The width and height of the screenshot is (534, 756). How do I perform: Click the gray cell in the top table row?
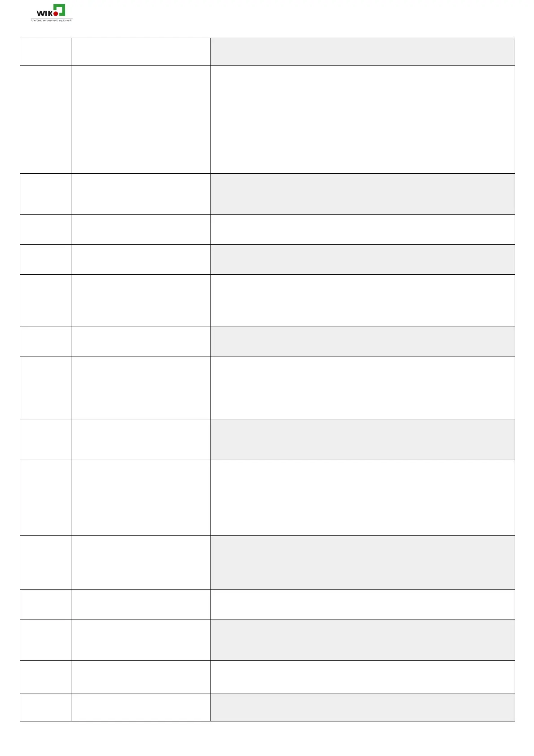[362, 52]
